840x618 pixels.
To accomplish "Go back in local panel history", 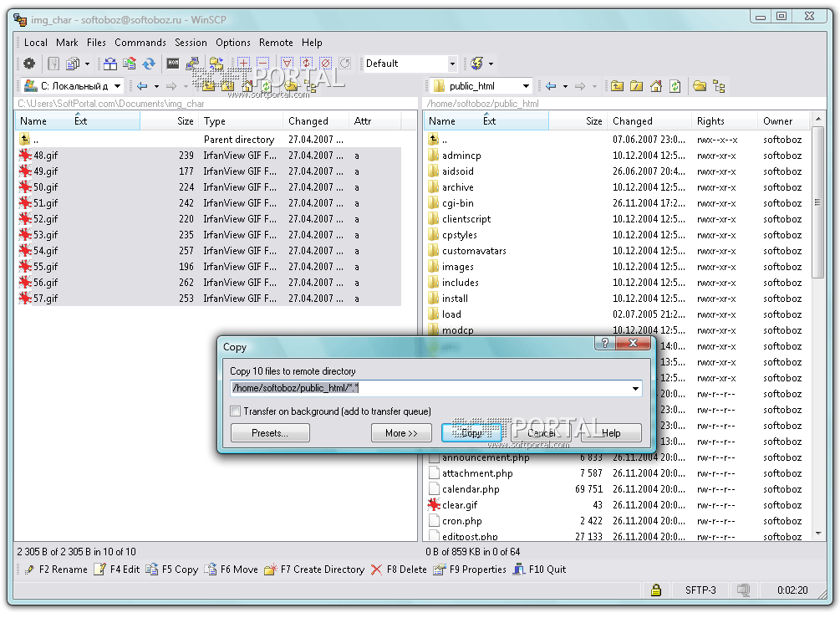I will (x=142, y=86).
